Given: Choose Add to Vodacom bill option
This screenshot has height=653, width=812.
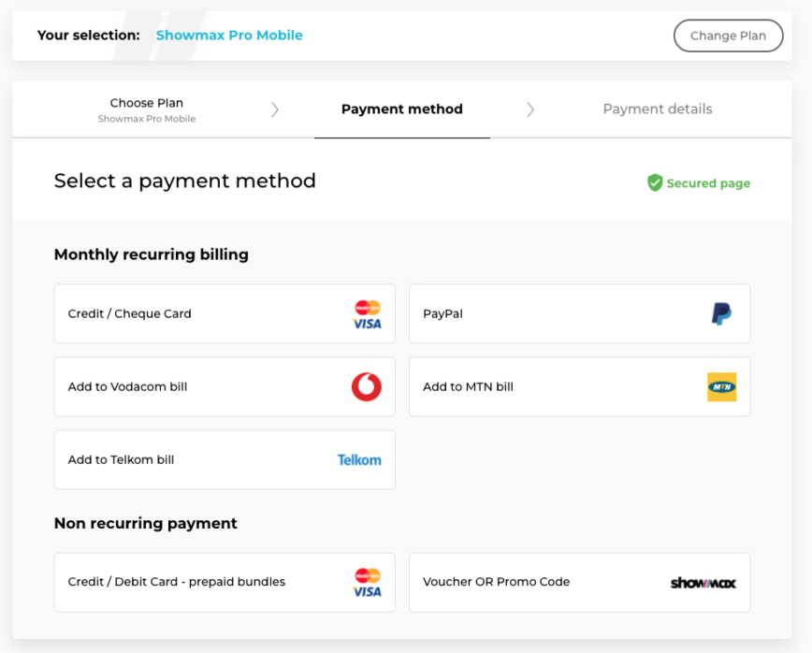Looking at the screenshot, I should click(x=225, y=386).
